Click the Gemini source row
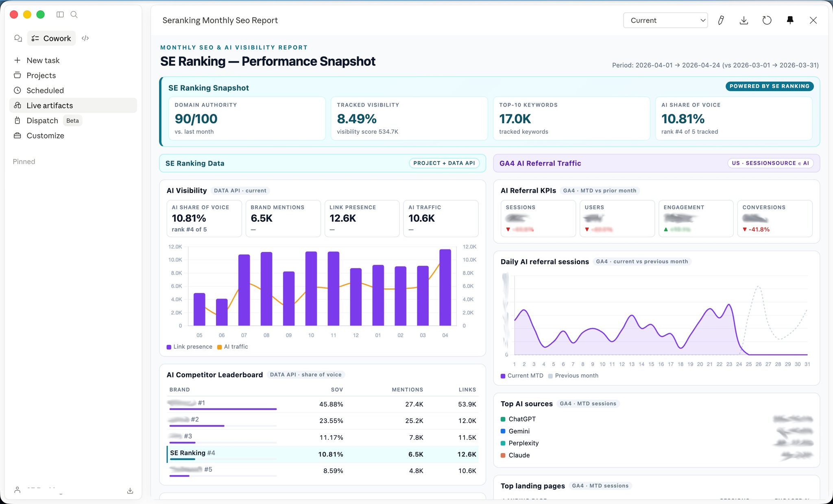Image resolution: width=833 pixels, height=504 pixels. pyautogui.click(x=656, y=431)
